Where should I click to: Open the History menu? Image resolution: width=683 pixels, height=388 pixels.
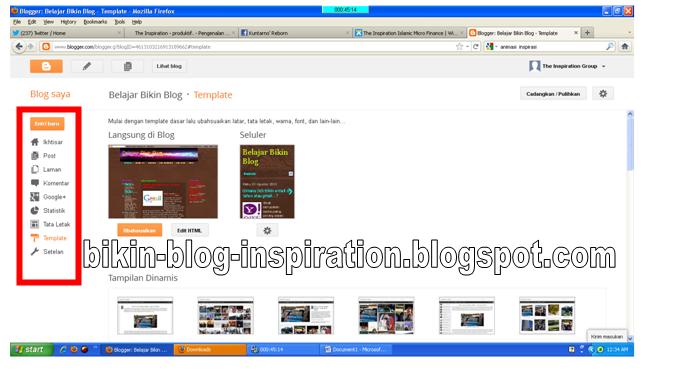(68, 22)
